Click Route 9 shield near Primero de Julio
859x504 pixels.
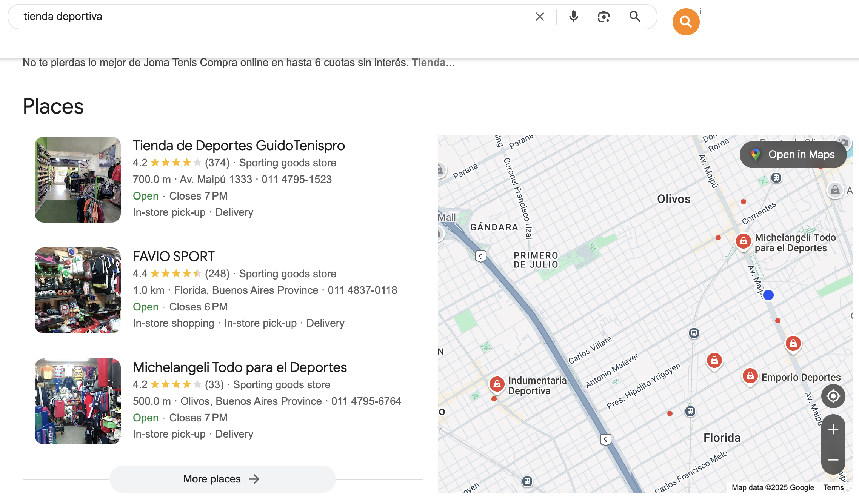tap(480, 257)
